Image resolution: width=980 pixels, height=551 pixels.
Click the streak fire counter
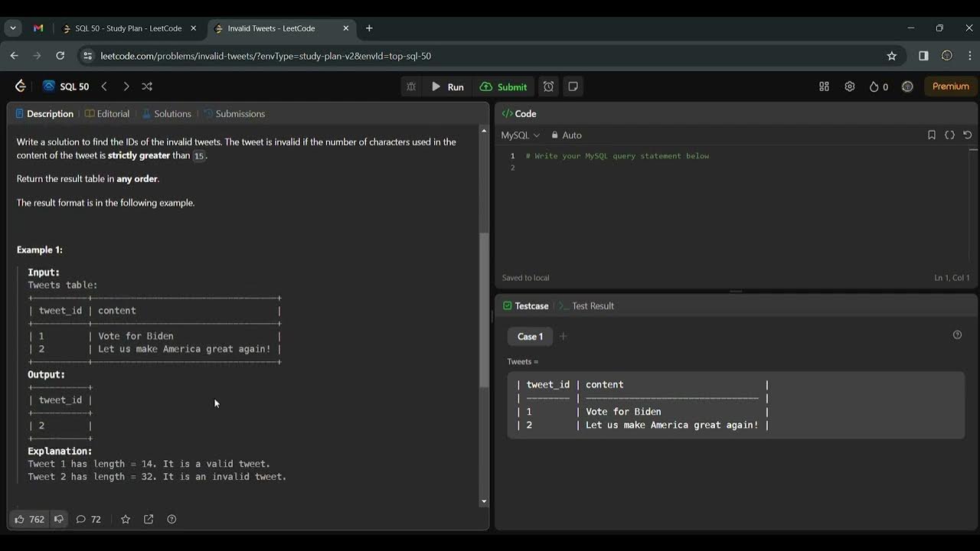(878, 86)
